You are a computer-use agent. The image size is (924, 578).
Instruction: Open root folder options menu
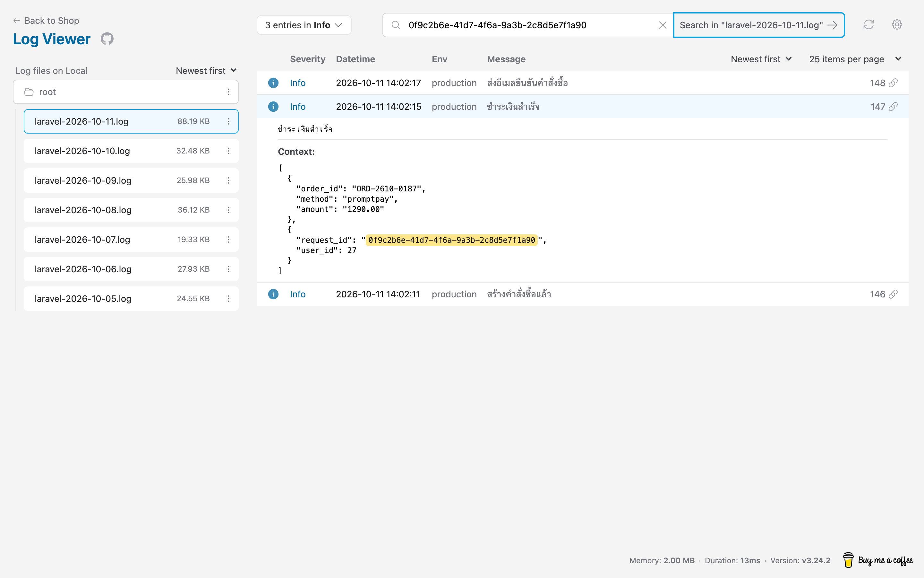tap(228, 92)
